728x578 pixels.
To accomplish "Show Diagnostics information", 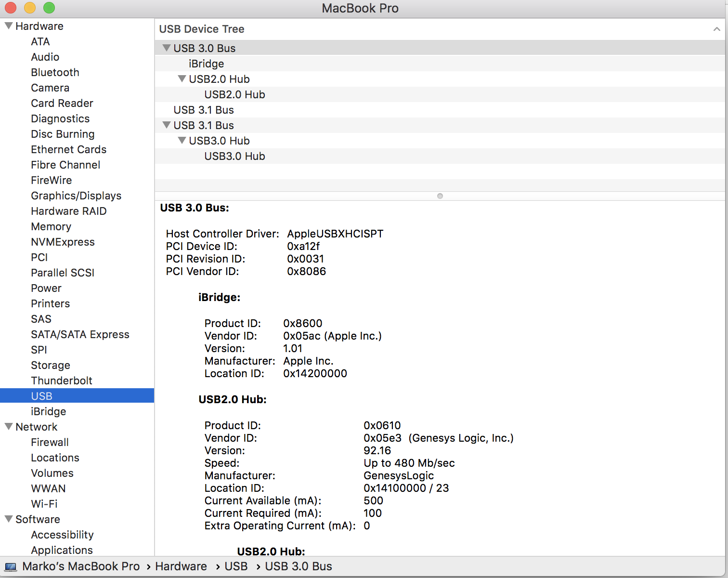I will coord(60,118).
